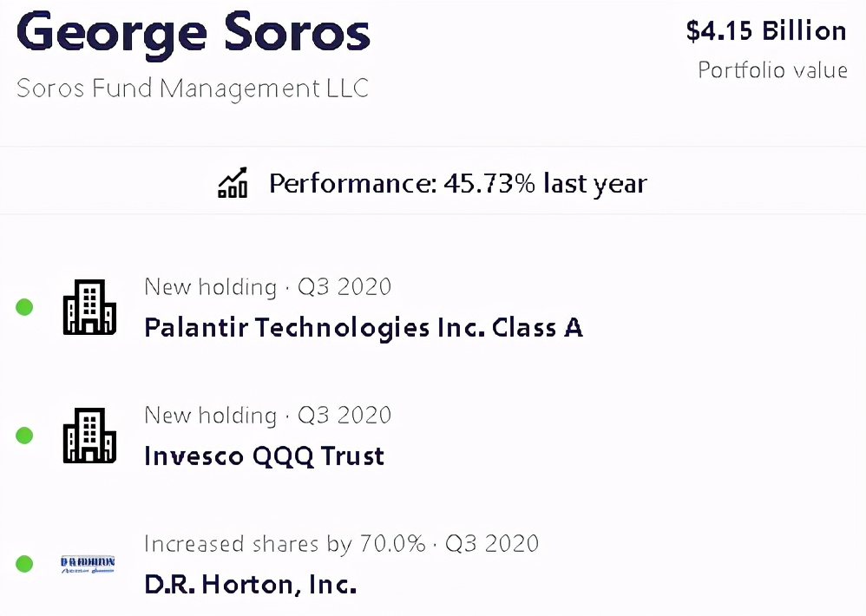Screen dimensions: 866x616
Task: Open the Invesco QQQ Trust holding
Action: [264, 456]
